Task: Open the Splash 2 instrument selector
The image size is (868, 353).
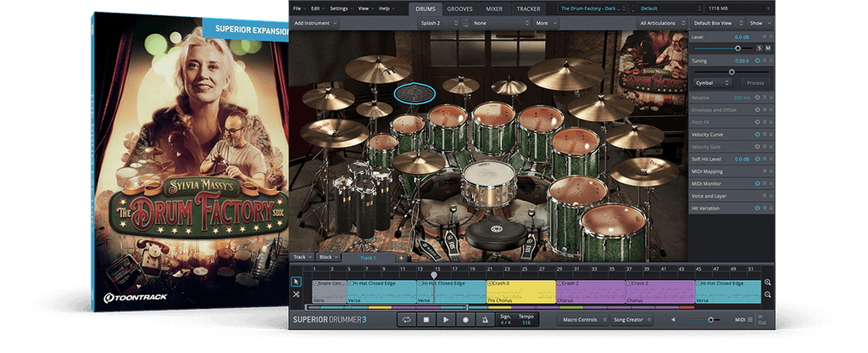Action: coord(440,23)
